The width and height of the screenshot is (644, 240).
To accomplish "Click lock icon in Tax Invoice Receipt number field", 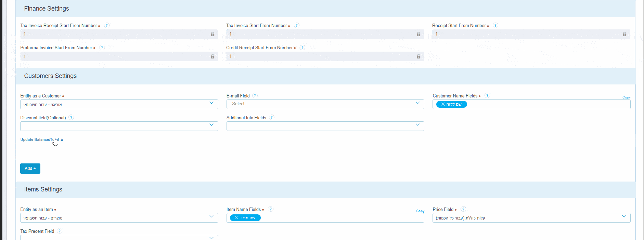I will click(212, 34).
